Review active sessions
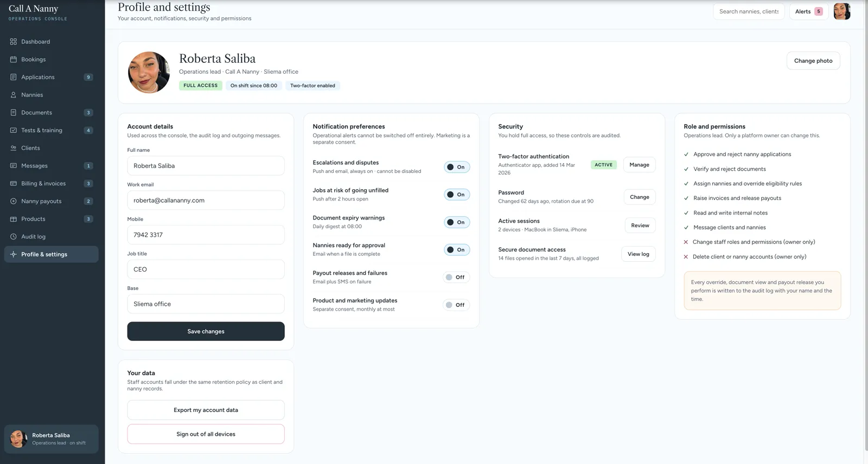 tap(640, 225)
